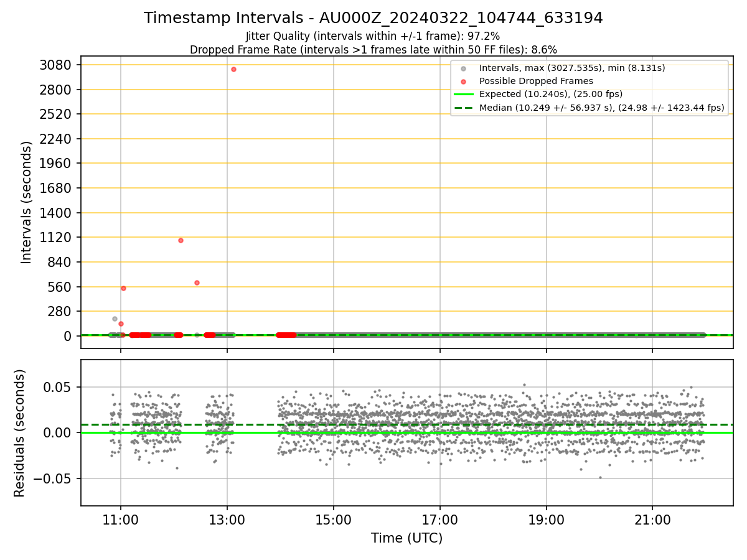The width and height of the screenshot is (747, 560).
Task: Click the legend entry 'Intervals, max (3027.535s), min (8.131s)'
Action: pyautogui.click(x=572, y=68)
